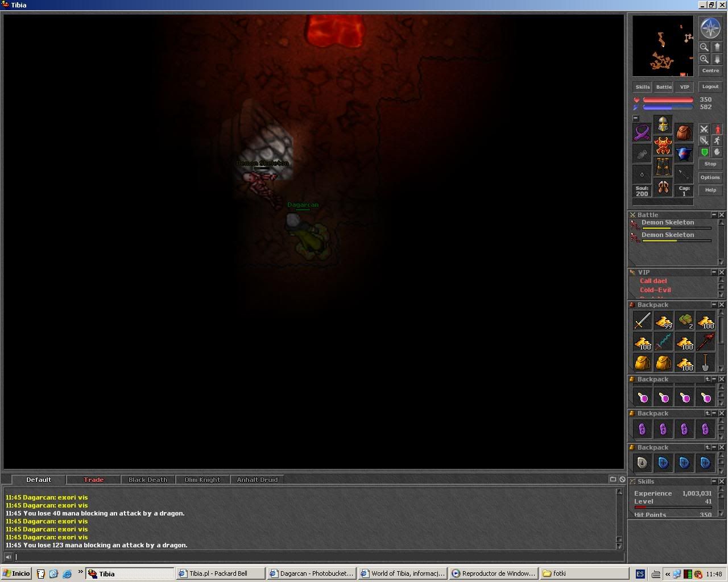Open the Options button

710,177
